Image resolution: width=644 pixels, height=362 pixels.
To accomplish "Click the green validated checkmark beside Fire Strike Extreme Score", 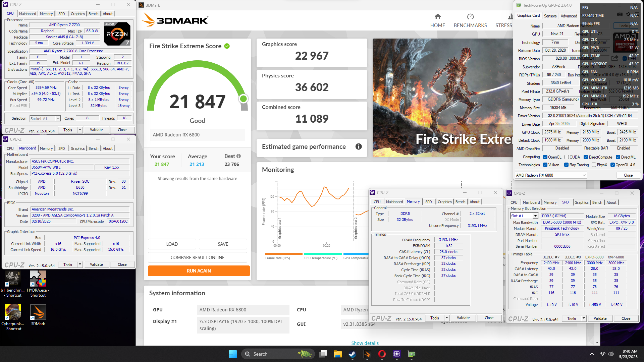I will [x=227, y=46].
